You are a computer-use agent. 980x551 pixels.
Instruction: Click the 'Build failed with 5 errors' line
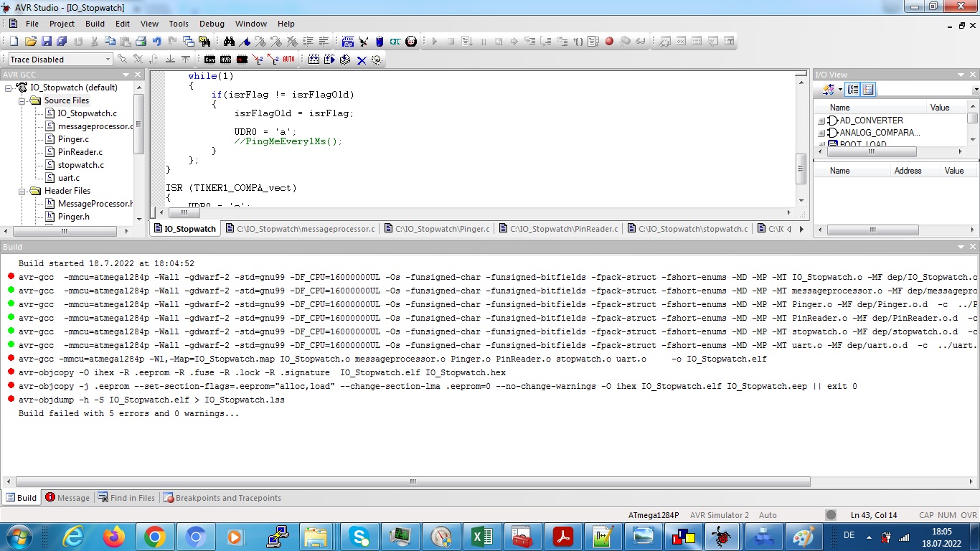tap(128, 413)
